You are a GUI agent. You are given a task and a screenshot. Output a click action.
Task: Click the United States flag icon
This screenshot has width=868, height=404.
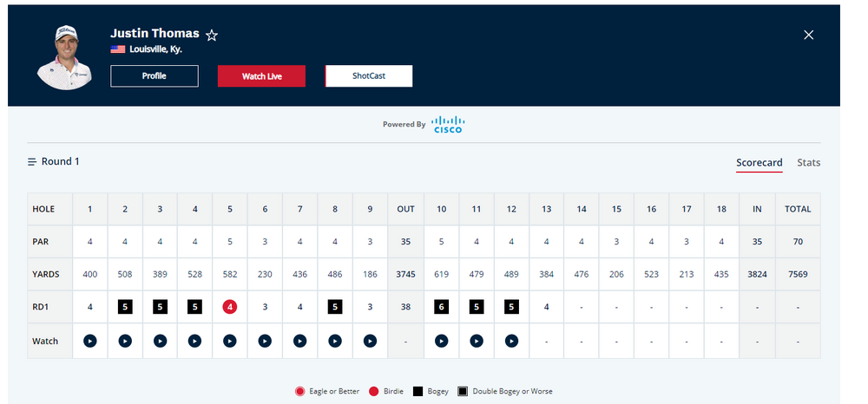pos(117,49)
